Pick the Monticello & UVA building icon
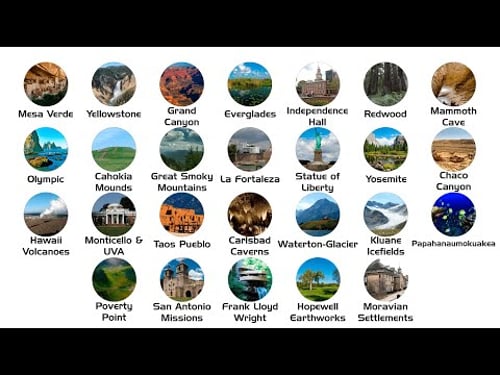The height and width of the screenshot is (375, 500). pos(114,214)
